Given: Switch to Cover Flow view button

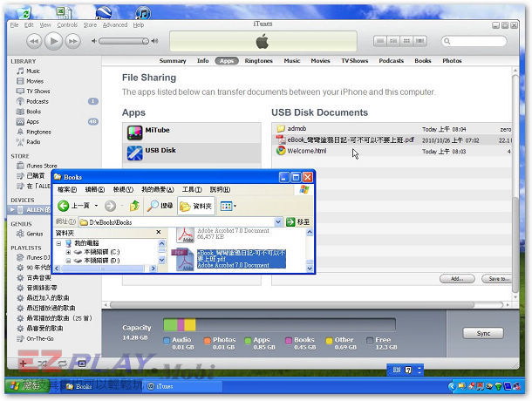Looking at the screenshot, I should [419, 41].
